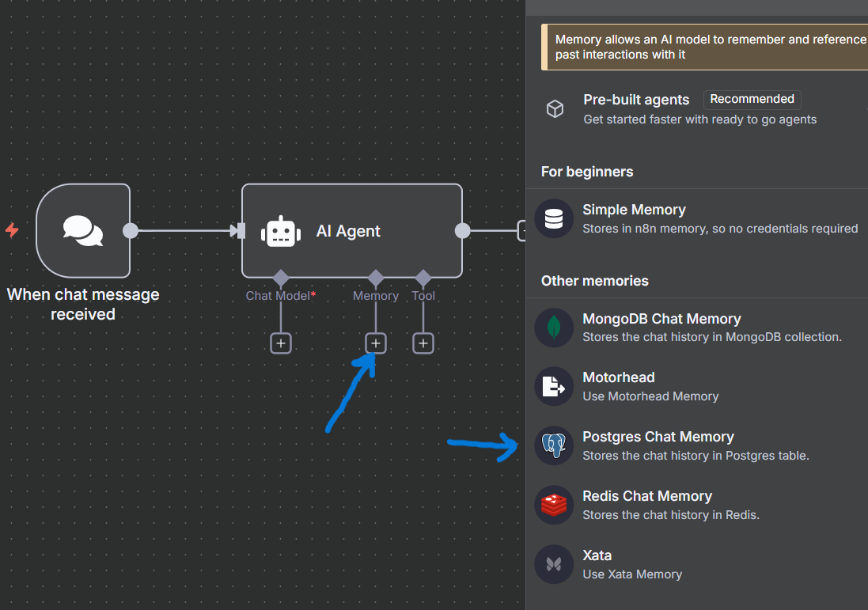Image resolution: width=868 pixels, height=610 pixels.
Task: Click the Postgres elephant icon
Action: pos(554,445)
